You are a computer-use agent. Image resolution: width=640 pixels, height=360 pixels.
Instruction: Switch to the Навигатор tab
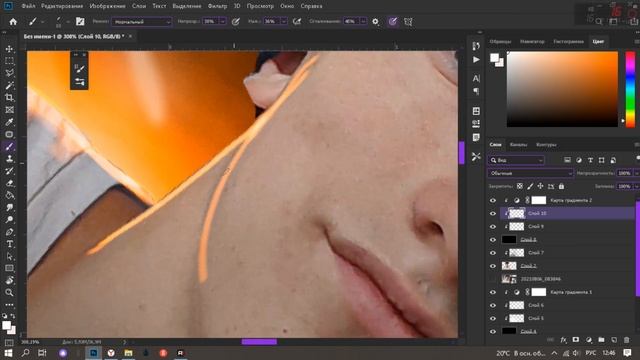(532, 41)
